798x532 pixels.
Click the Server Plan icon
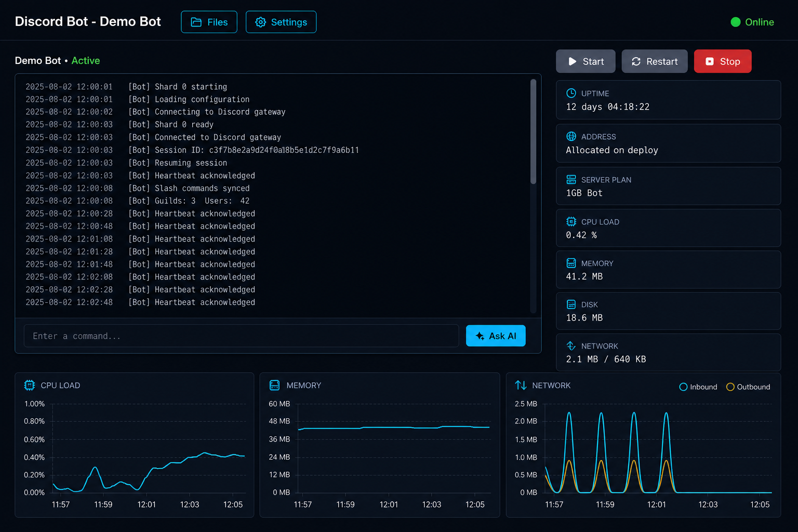(x=571, y=179)
